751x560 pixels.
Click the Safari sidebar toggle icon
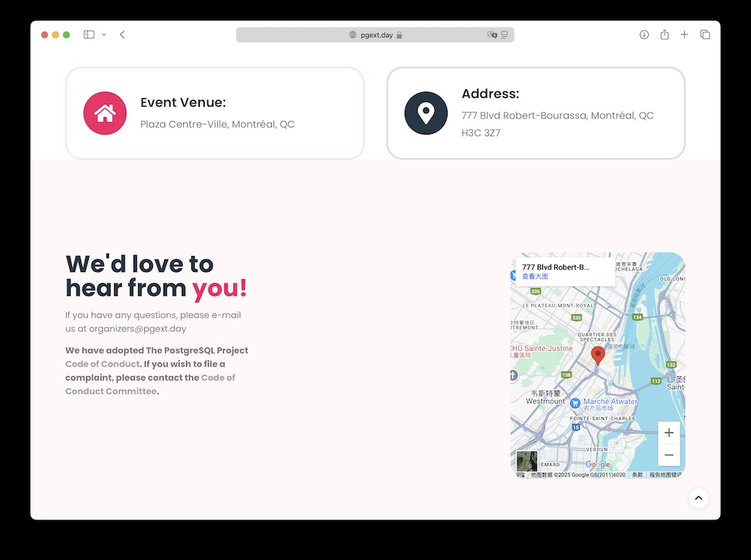89,35
